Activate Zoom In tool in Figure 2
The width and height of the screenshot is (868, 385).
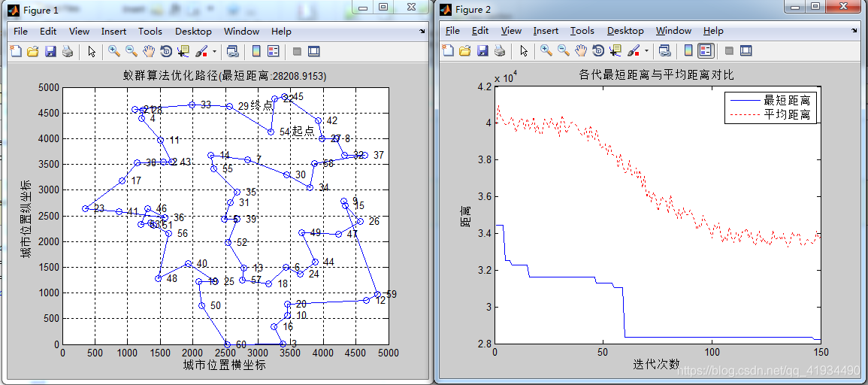point(546,51)
